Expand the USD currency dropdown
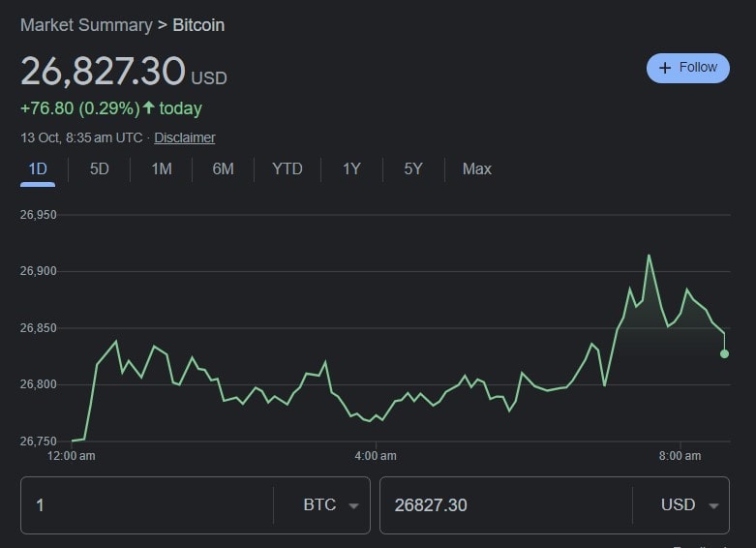This screenshot has height=548, width=756. pyautogui.click(x=689, y=505)
